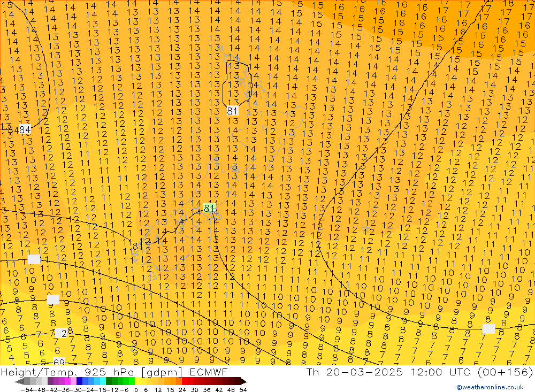The width and height of the screenshot is (535, 392).
Task: Click the ECMWF model label
Action: 208,372
